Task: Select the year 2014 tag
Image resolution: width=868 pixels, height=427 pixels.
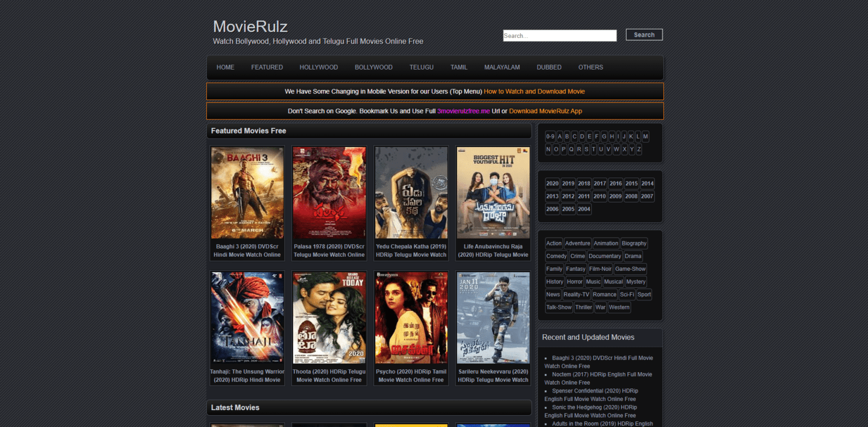Action: [x=647, y=183]
